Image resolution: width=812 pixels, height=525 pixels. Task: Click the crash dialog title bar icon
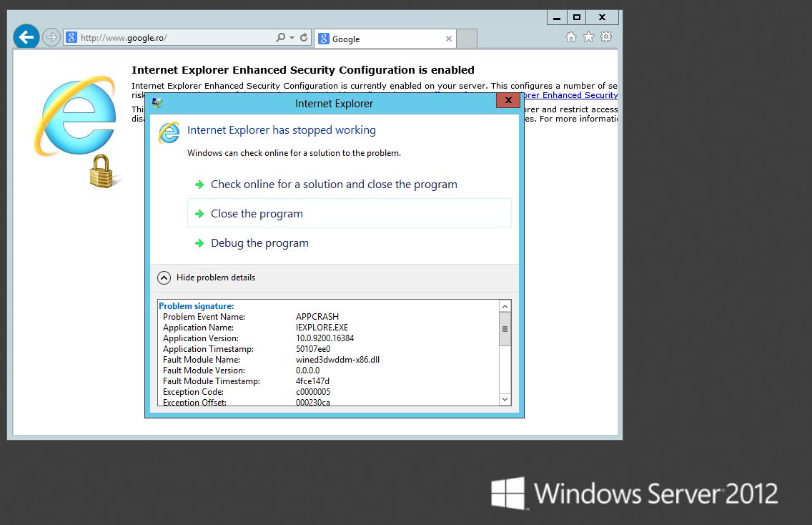click(157, 103)
